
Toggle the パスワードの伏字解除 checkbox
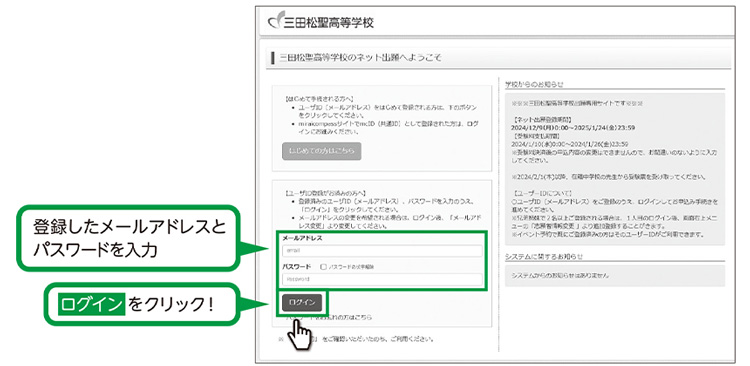pyautogui.click(x=323, y=267)
